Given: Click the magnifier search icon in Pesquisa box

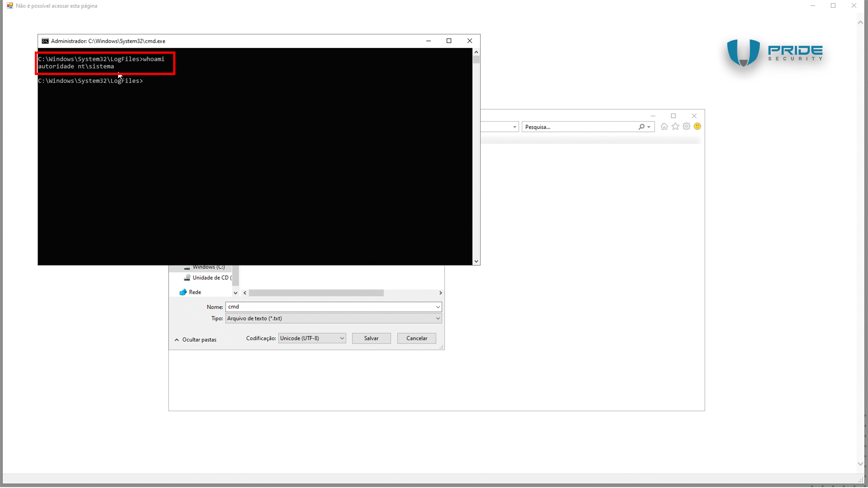Looking at the screenshot, I should tap(641, 127).
